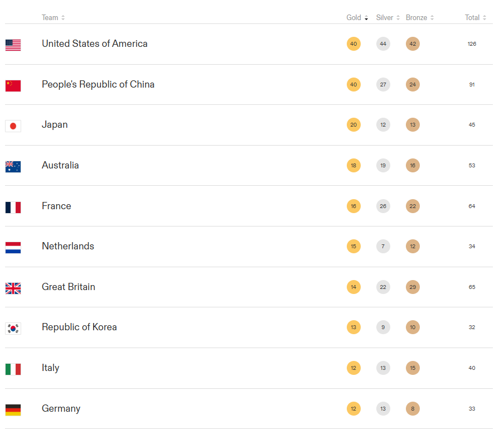Click Germany's bronze medal count circle
The height and width of the screenshot is (429, 504).
(413, 409)
